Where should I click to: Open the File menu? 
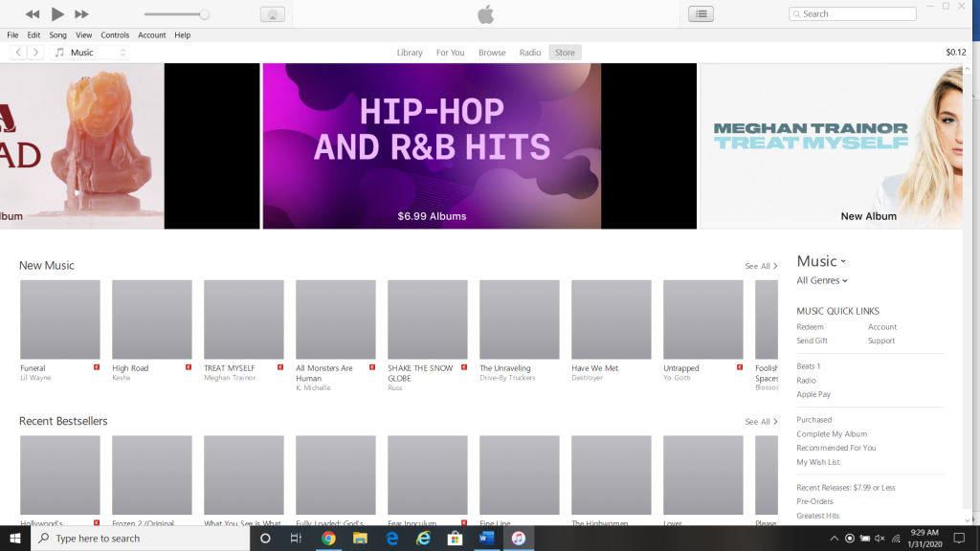point(12,35)
